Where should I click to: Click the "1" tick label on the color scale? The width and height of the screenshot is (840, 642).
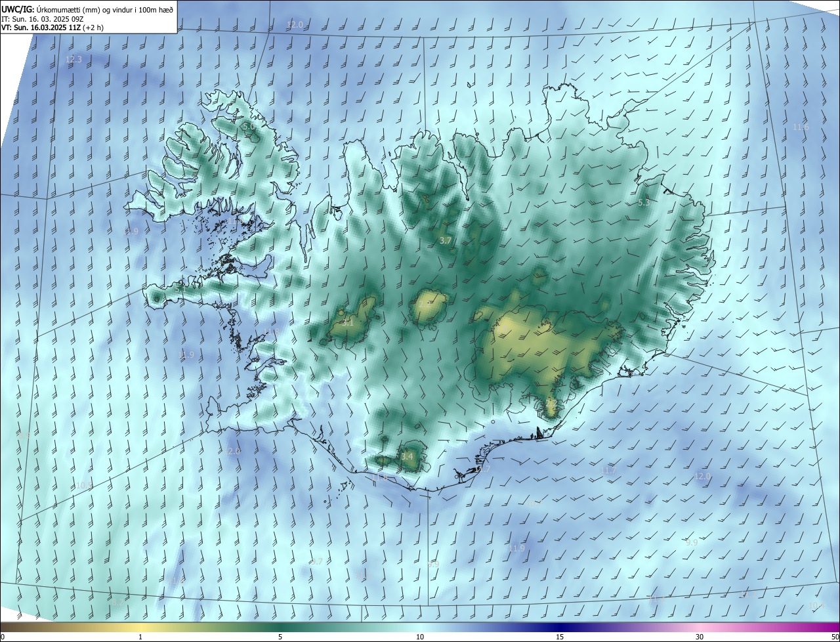140,637
